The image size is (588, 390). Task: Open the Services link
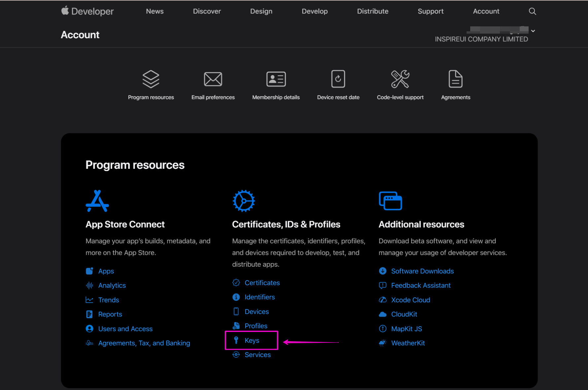pos(257,355)
